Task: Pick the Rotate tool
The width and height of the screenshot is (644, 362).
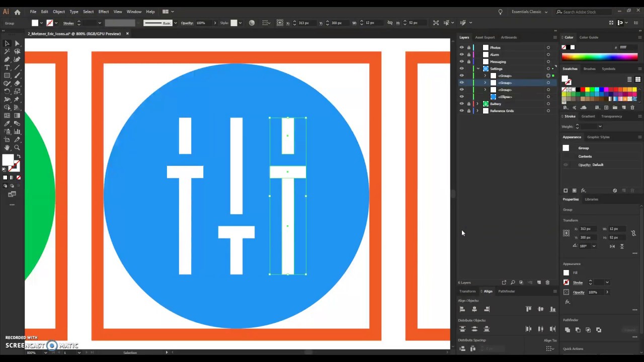Action: 7,92
